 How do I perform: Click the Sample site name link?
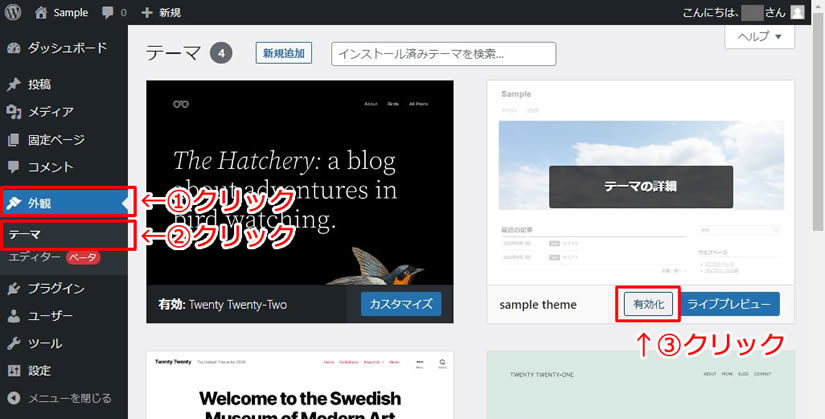point(71,13)
